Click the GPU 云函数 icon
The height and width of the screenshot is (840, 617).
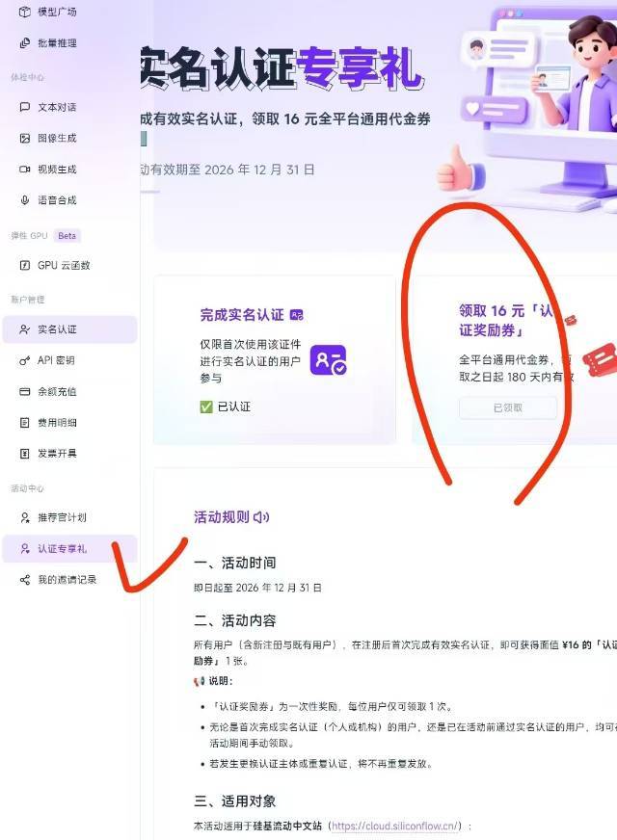click(x=25, y=265)
